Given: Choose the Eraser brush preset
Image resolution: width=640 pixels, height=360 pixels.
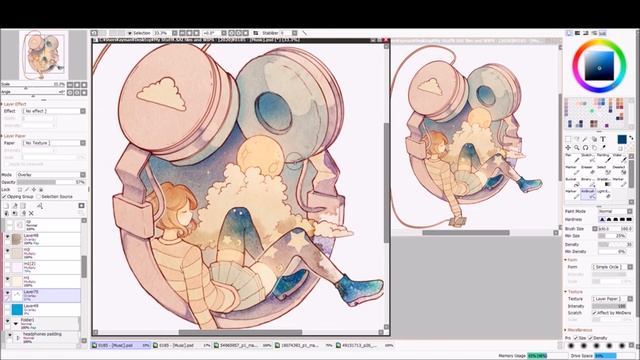Looking at the screenshot, I should point(588,170).
